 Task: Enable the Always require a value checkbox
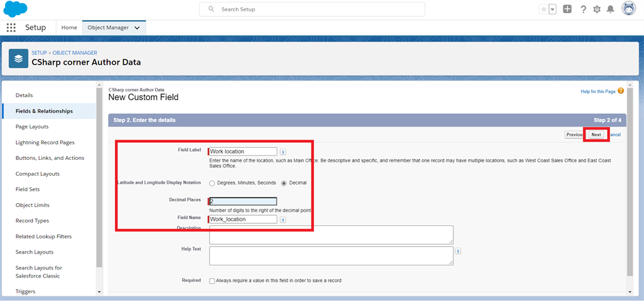tap(212, 281)
